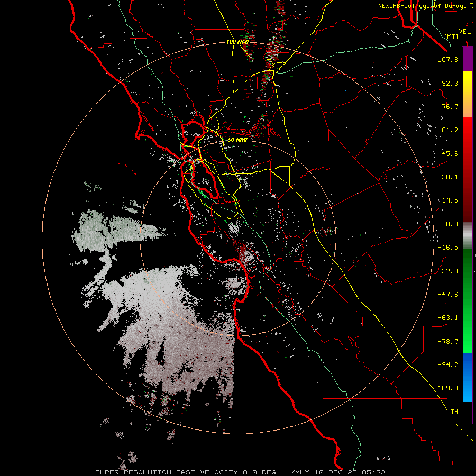
Task: Click the -94.2 velocity scale value
Action: pos(448,364)
